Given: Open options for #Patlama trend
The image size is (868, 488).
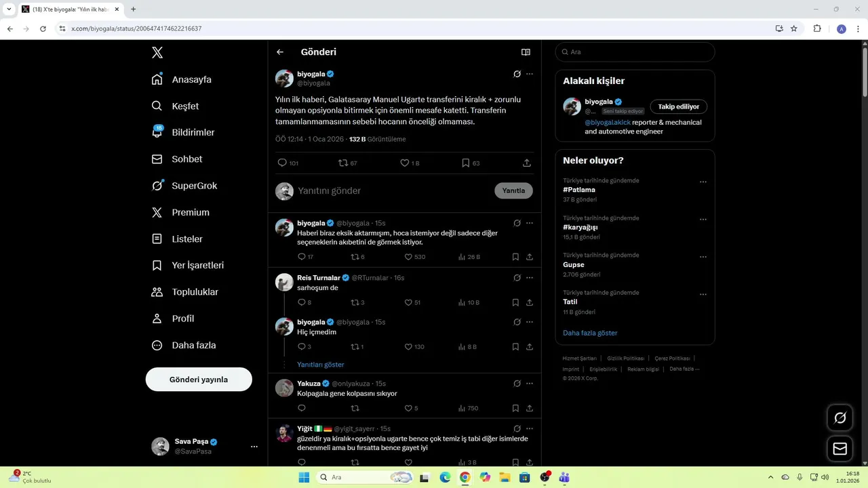Looking at the screenshot, I should [703, 182].
